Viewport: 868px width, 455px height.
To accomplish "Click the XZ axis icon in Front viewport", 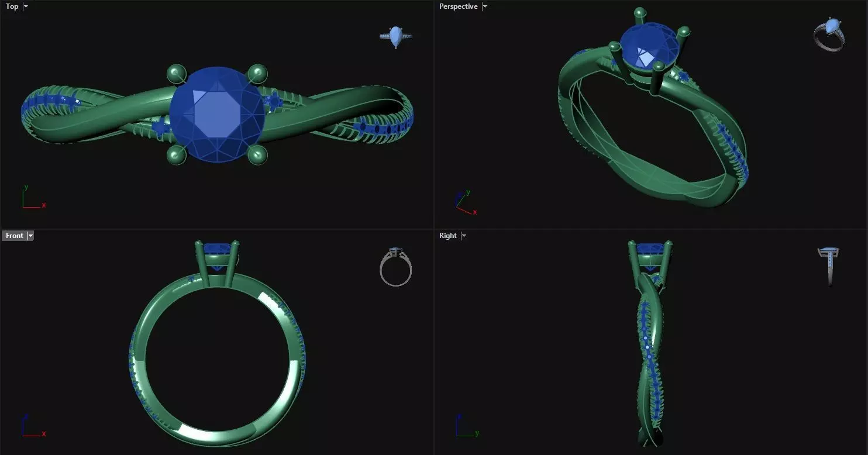I will (x=33, y=425).
